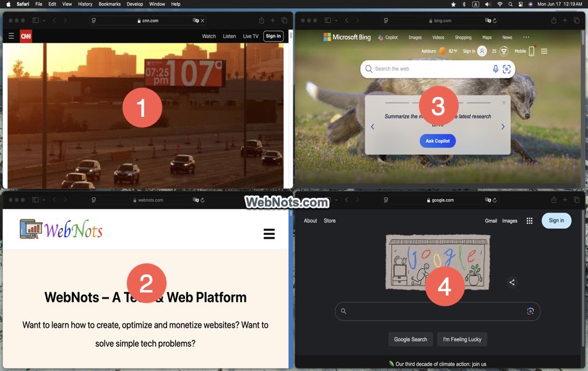Click Bing rewards trophy icon

coord(504,51)
